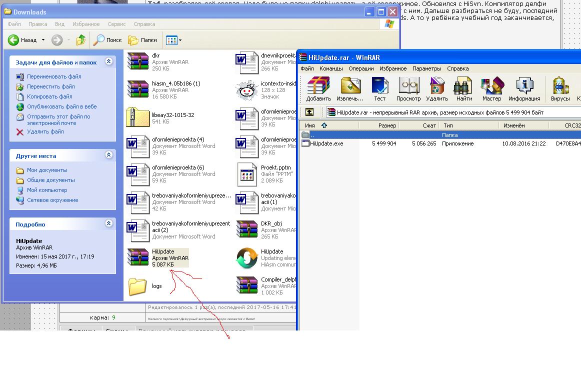Viewport: 581px width, 392px height.
Task: Open the Edit (Правка) menu in Downloads
Action: tap(38, 24)
